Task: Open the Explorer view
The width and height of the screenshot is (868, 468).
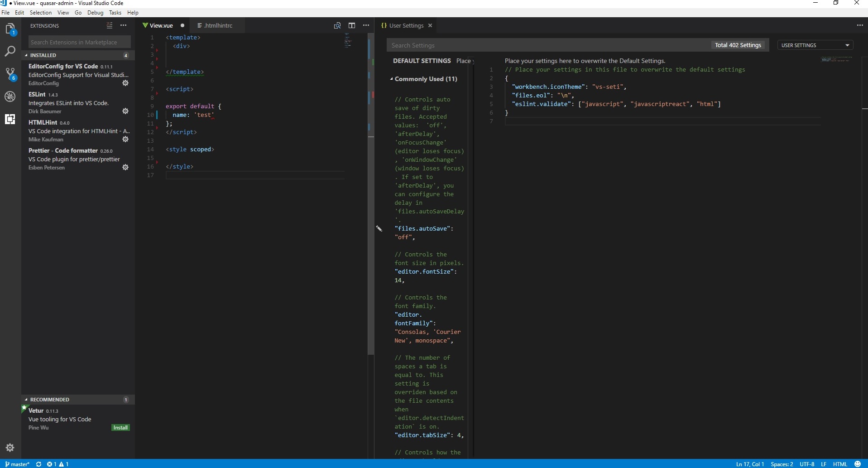Action: click(x=10, y=29)
